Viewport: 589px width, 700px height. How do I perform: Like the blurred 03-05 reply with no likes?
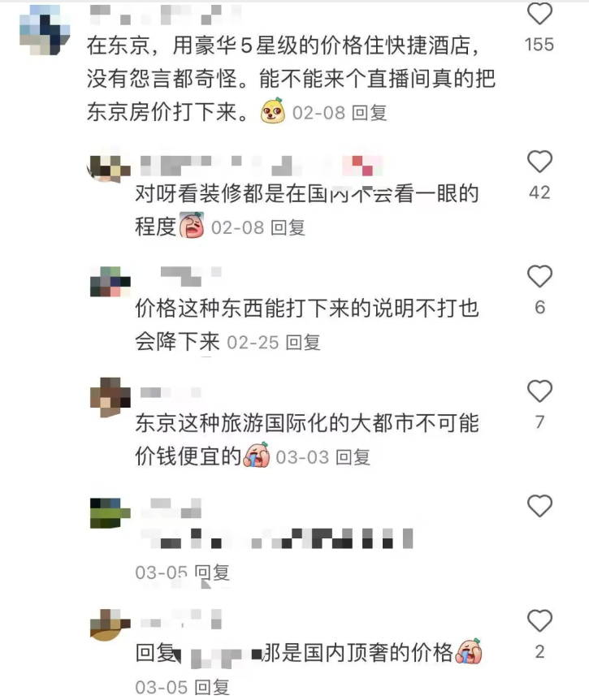[540, 506]
